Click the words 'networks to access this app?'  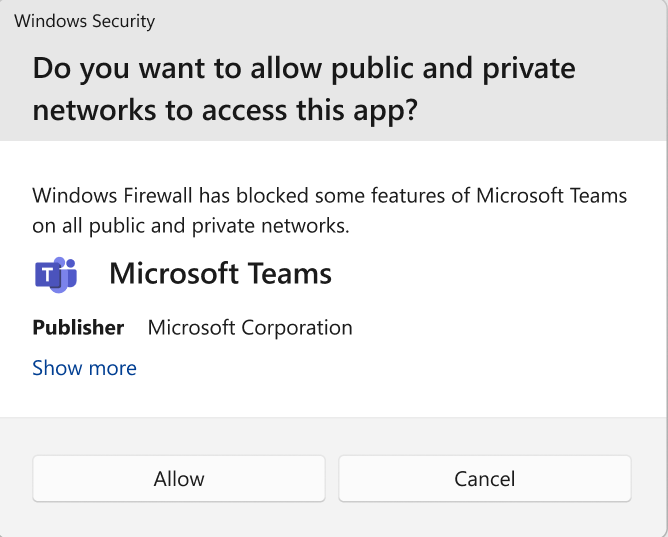[x=225, y=110]
